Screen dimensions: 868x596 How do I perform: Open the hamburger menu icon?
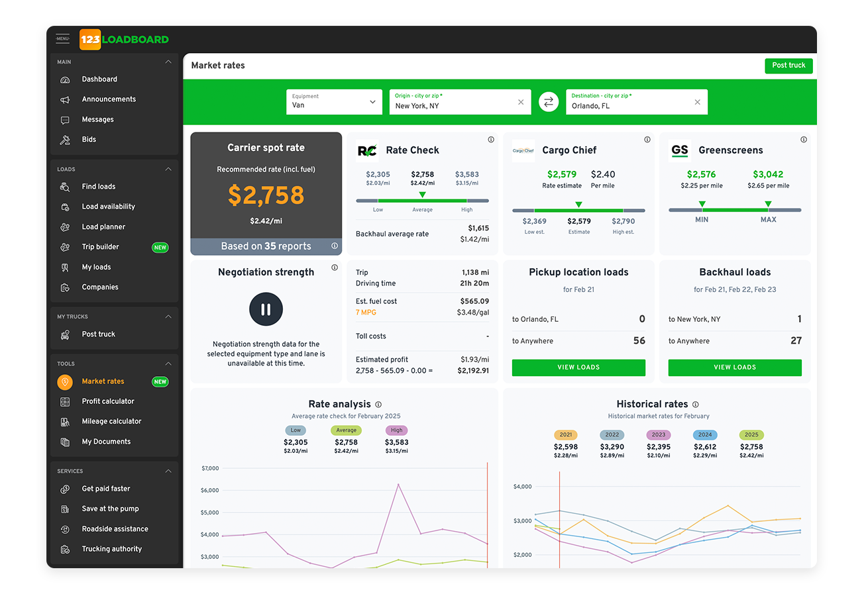62,39
